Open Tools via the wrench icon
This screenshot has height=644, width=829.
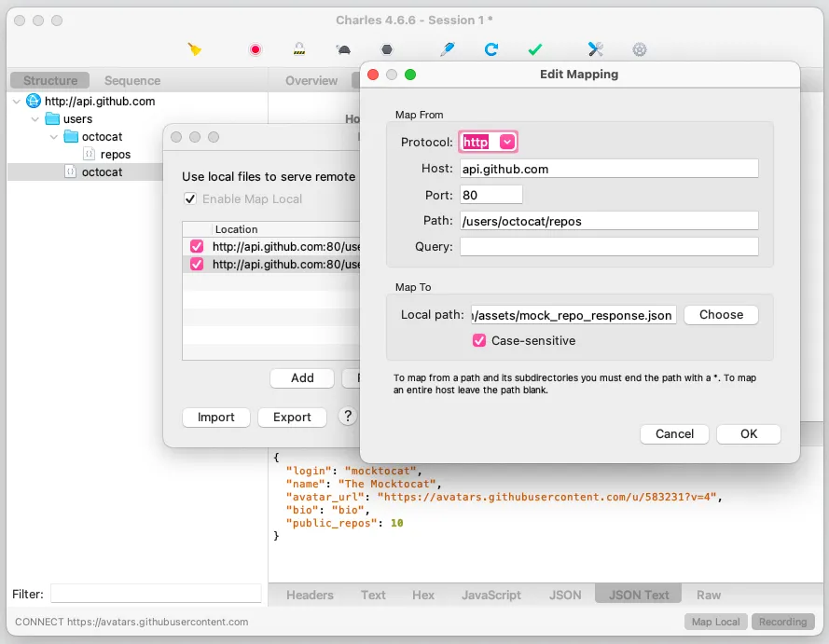point(596,49)
